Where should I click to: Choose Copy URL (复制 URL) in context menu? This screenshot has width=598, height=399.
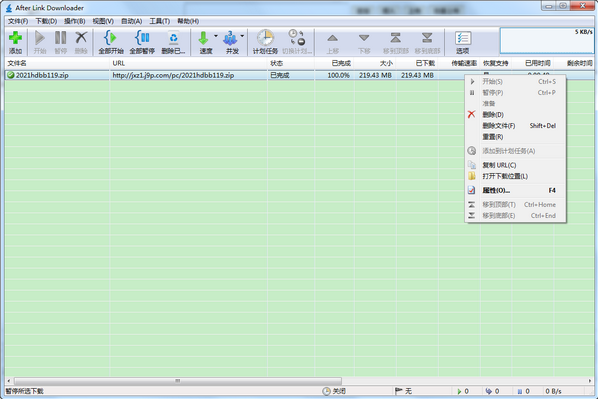[x=515, y=165]
